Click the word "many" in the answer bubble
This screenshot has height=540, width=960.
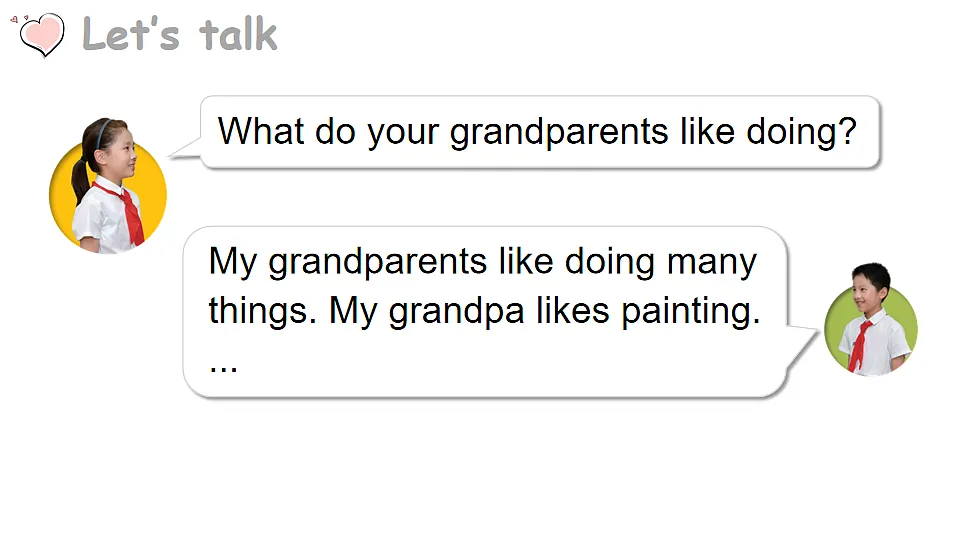coord(711,263)
